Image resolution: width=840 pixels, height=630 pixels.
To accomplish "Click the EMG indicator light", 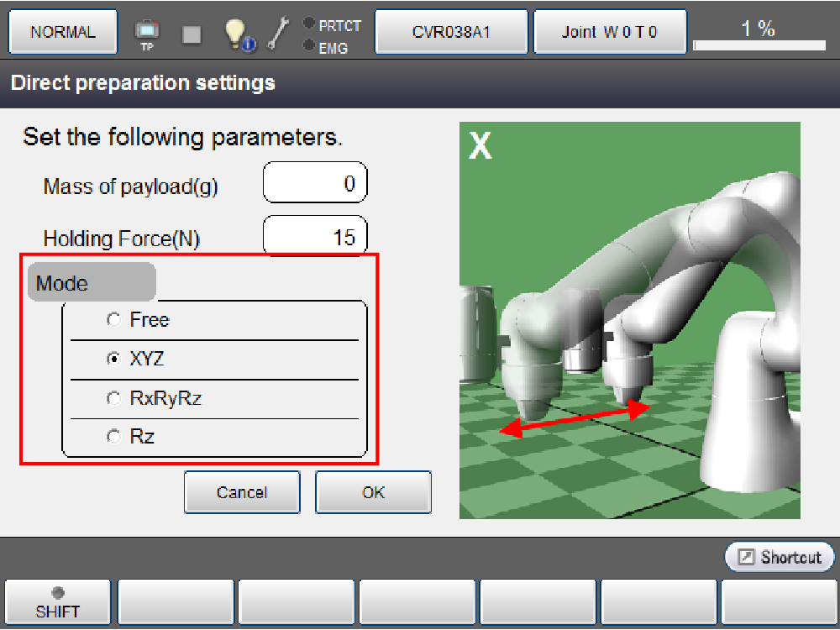I will [x=309, y=45].
